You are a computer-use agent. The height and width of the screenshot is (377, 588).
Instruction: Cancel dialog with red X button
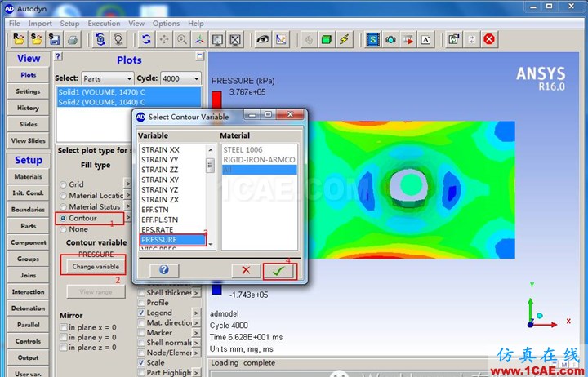[246, 270]
